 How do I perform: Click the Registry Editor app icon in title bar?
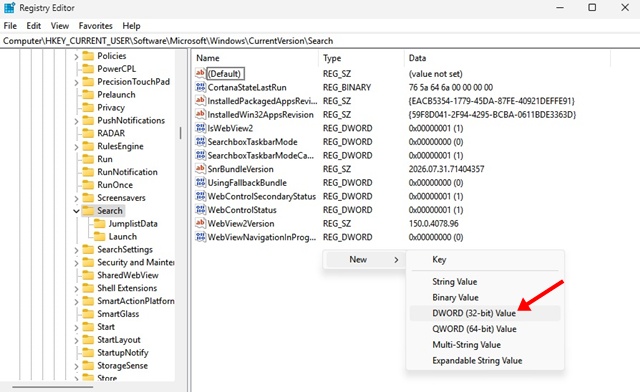click(9, 8)
